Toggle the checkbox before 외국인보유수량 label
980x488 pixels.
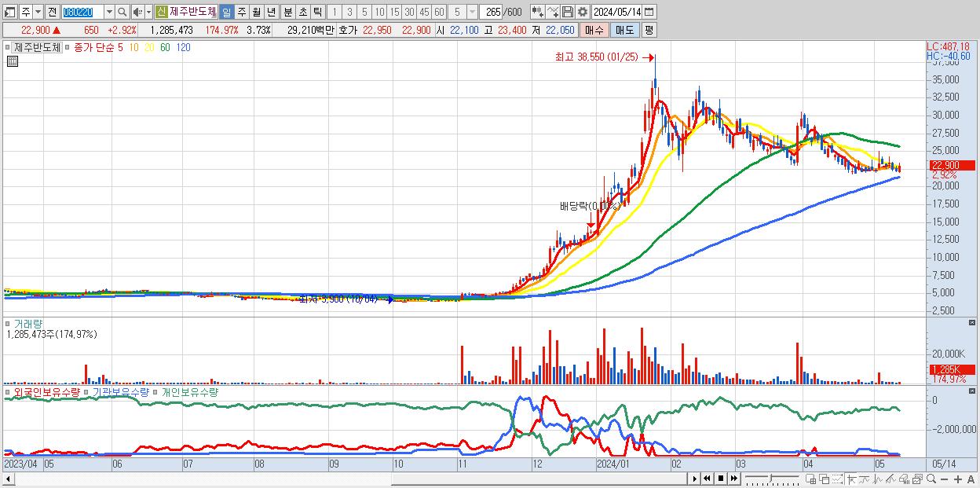click(x=7, y=391)
